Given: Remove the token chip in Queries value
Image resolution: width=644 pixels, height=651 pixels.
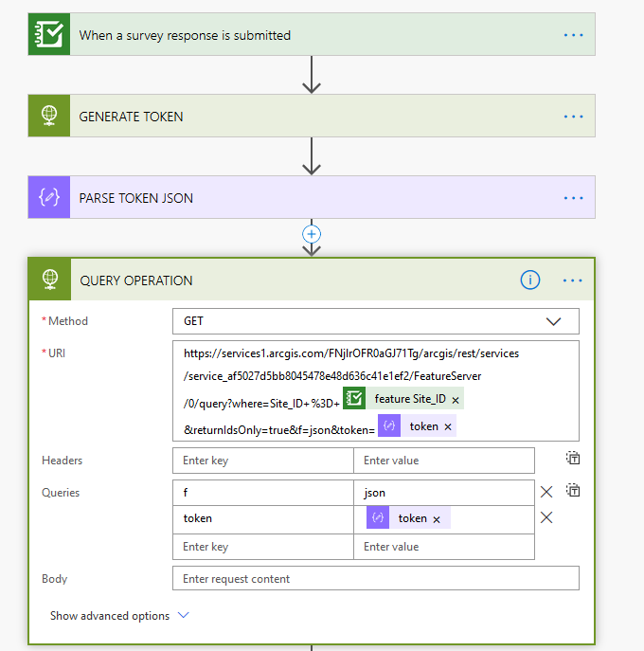Looking at the screenshot, I should click(x=436, y=519).
